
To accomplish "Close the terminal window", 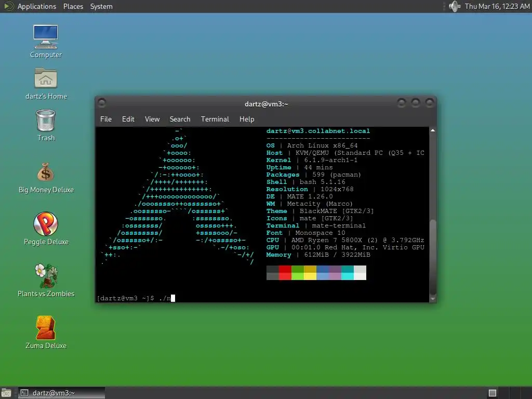I will point(430,102).
